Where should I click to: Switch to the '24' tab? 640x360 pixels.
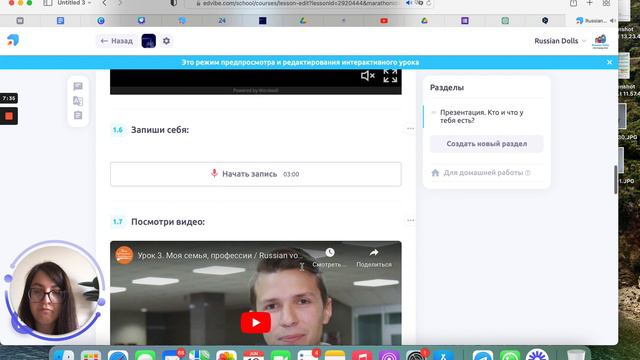click(x=222, y=20)
